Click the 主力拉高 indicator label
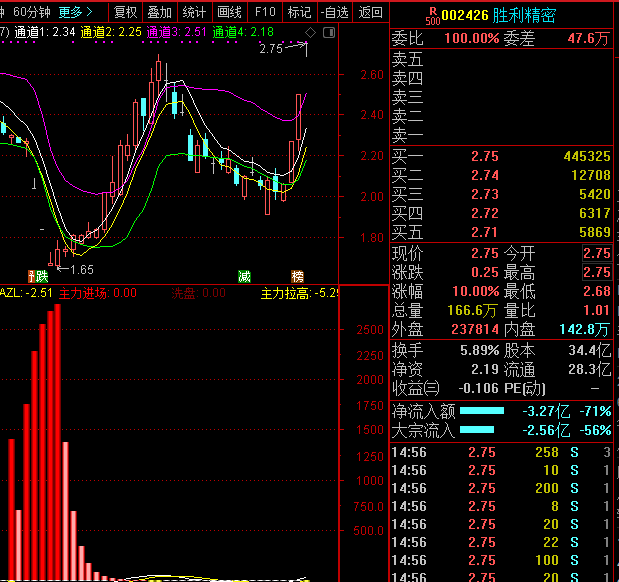 299,293
